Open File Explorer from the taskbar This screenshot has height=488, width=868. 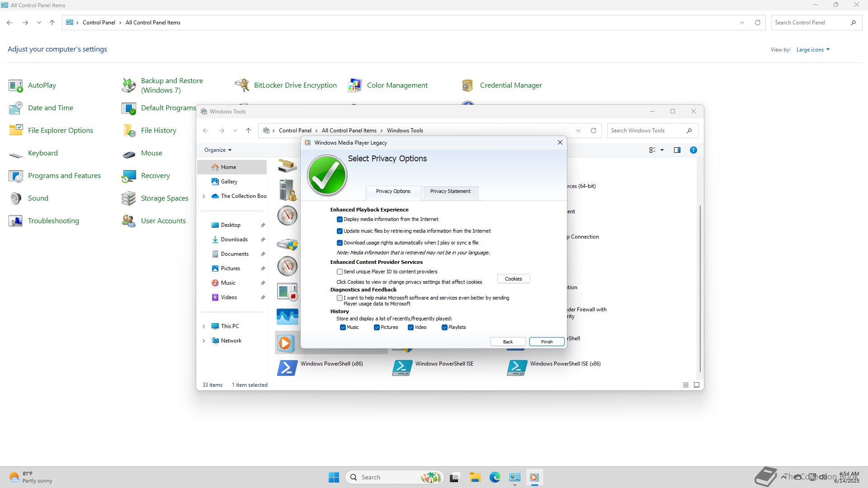(475, 477)
